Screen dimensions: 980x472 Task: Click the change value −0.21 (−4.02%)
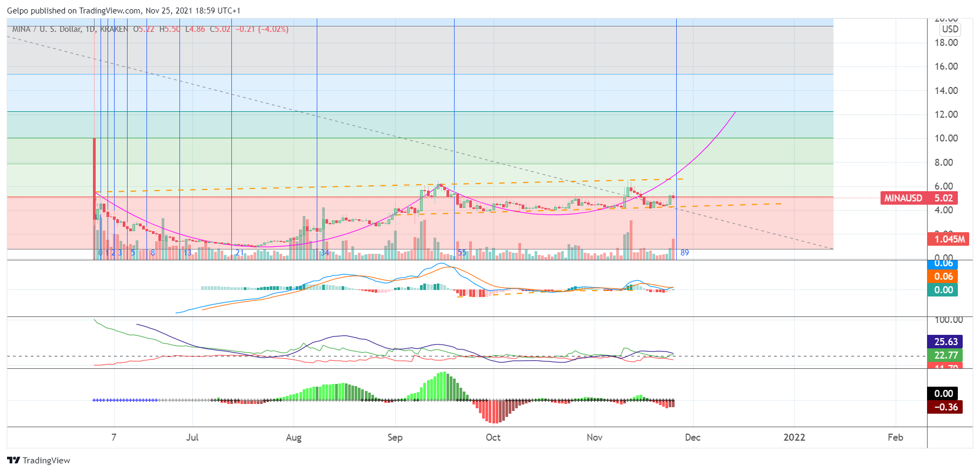click(x=262, y=29)
